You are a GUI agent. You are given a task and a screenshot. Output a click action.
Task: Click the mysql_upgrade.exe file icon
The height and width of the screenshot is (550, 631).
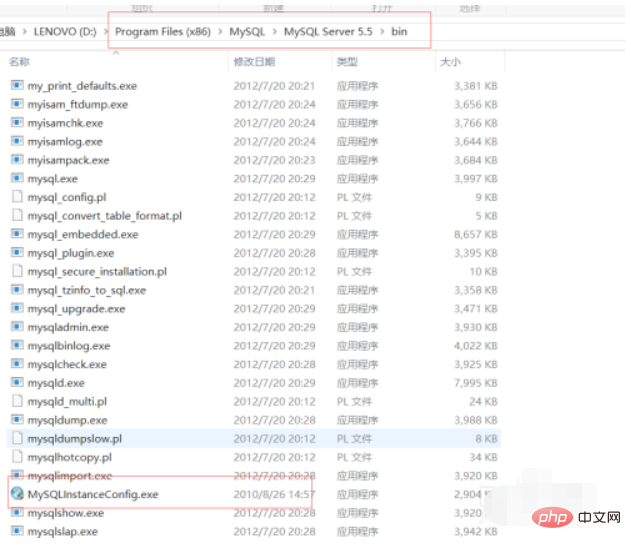coord(17,308)
